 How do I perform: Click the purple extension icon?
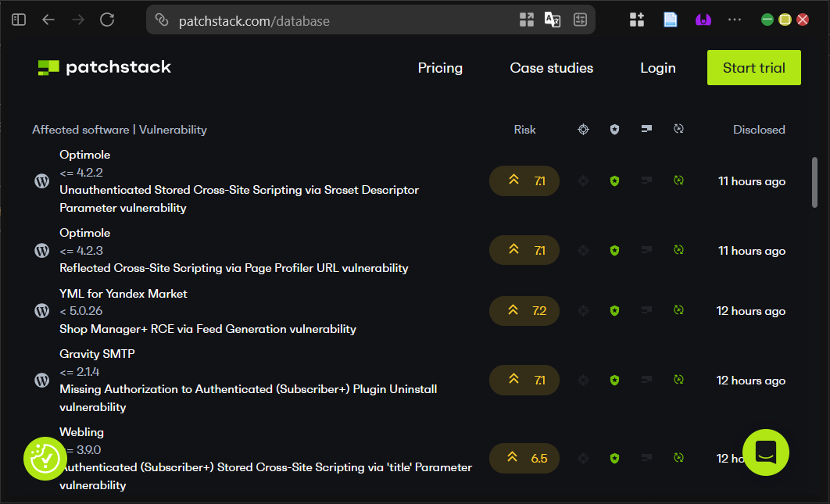click(x=703, y=20)
